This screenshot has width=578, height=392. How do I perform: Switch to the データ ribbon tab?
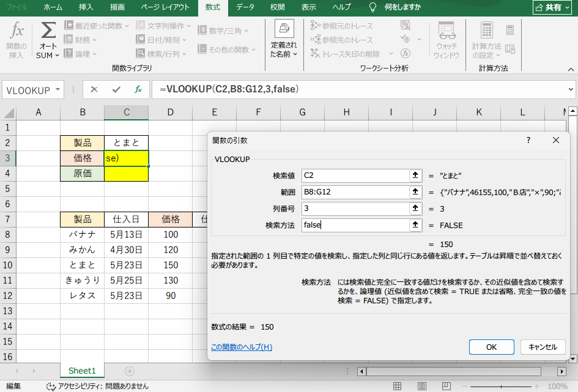[245, 7]
